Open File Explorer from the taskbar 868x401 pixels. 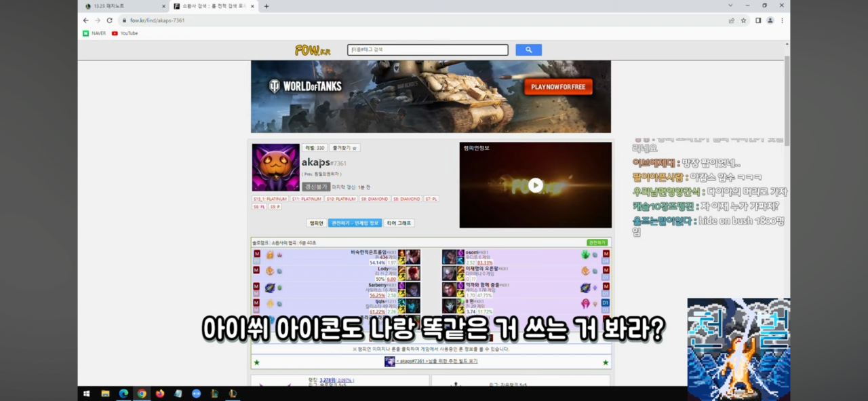tap(105, 394)
